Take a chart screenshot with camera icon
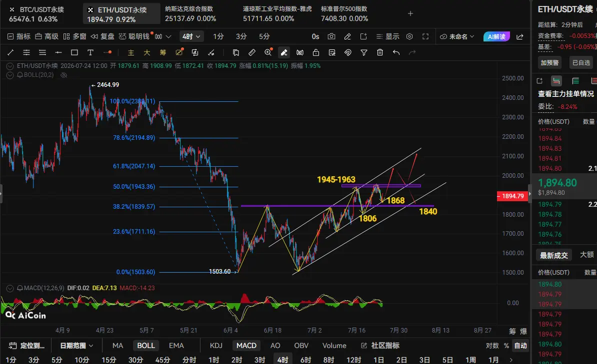The width and height of the screenshot is (597, 364). [x=331, y=36]
